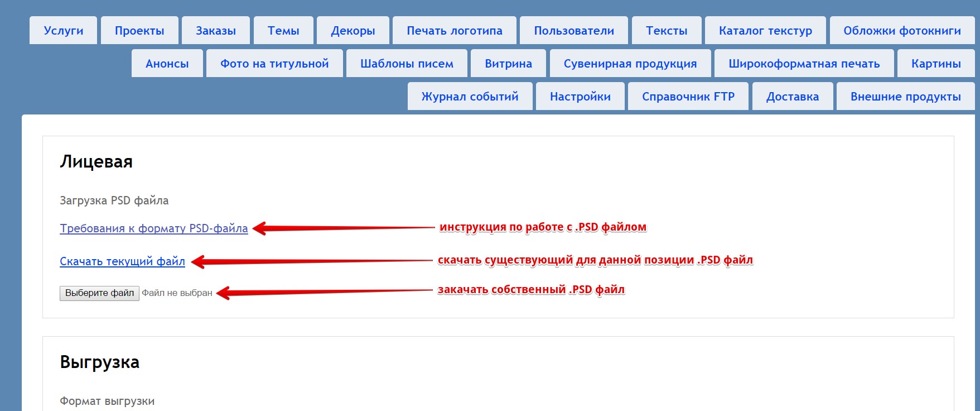Click the Загрузка PSD файла label

pyautogui.click(x=114, y=200)
